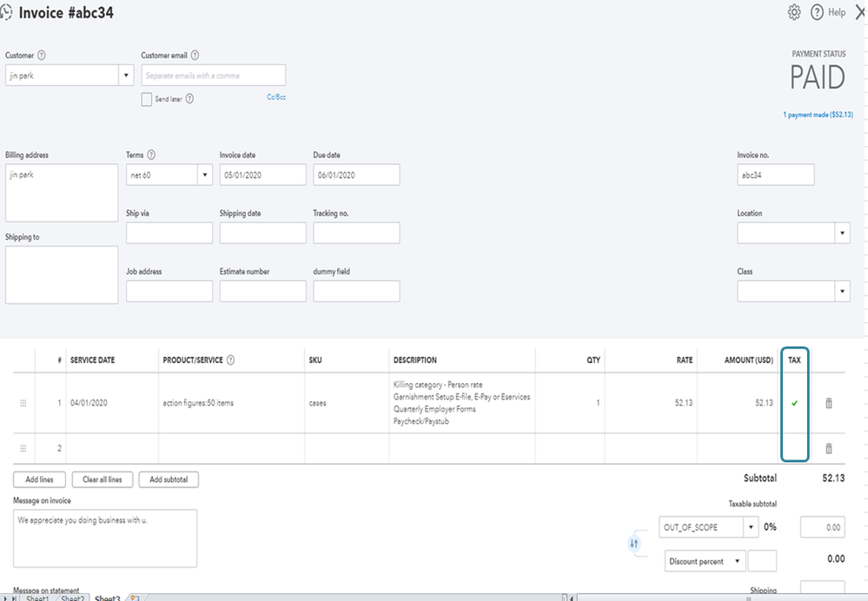
Task: Click the Terms help tooltip icon
Action: pyautogui.click(x=152, y=155)
